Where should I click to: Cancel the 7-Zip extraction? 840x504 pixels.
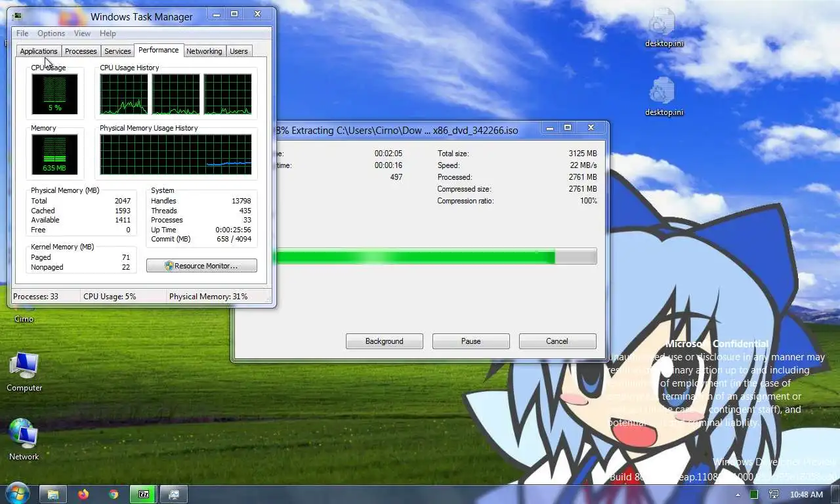click(x=557, y=341)
